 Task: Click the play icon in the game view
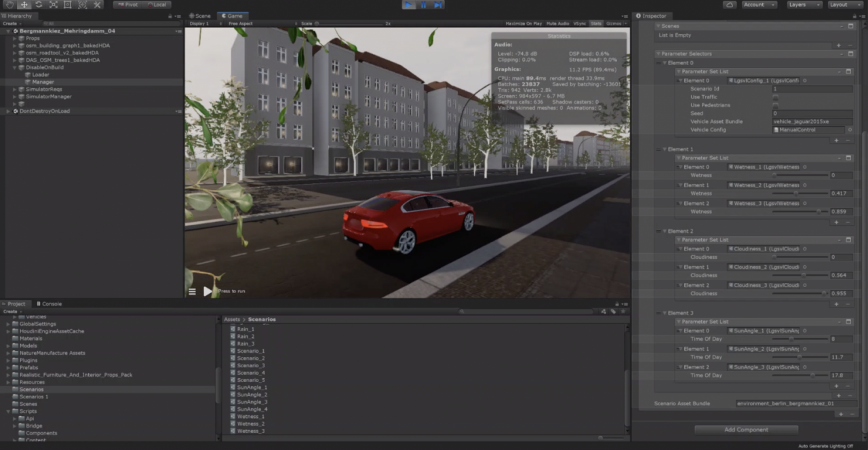208,291
